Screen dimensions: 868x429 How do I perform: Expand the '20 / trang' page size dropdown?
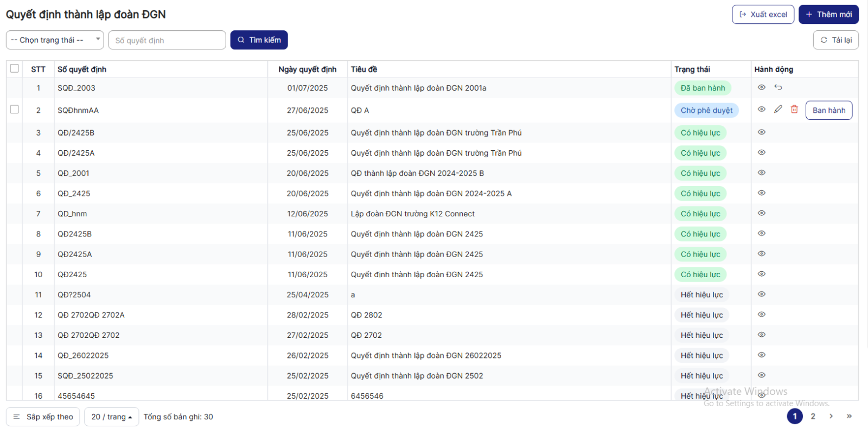[x=111, y=417]
